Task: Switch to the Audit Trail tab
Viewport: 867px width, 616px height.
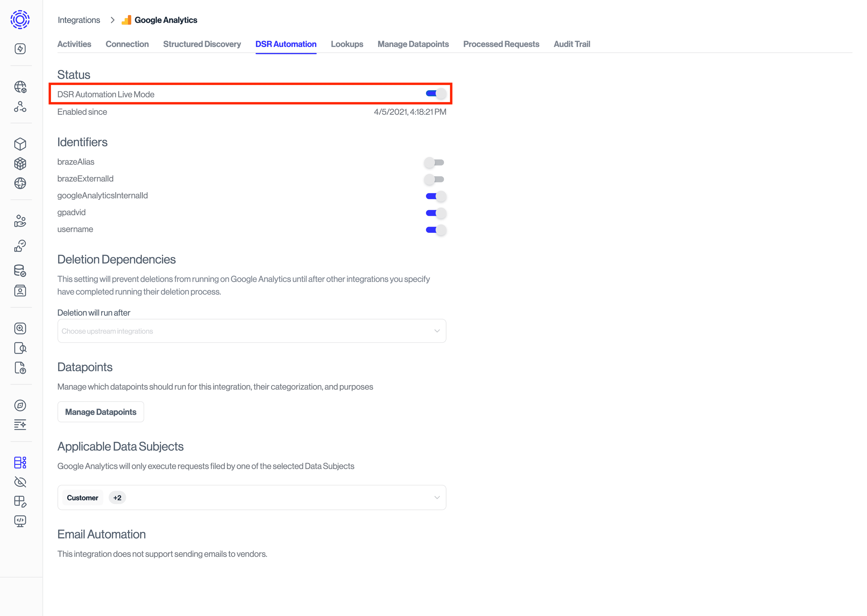Action: tap(572, 44)
